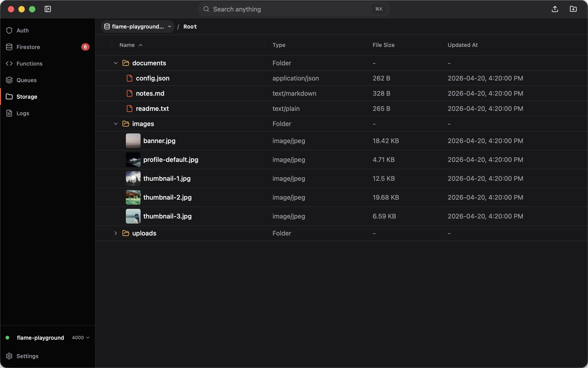Open the Storage section
The image size is (588, 368).
point(48,97)
